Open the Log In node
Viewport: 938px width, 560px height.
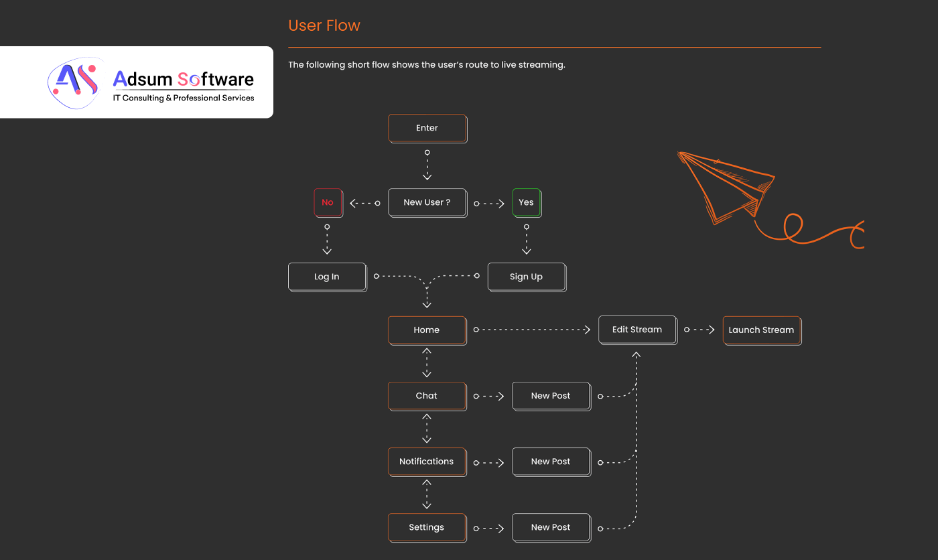point(326,276)
